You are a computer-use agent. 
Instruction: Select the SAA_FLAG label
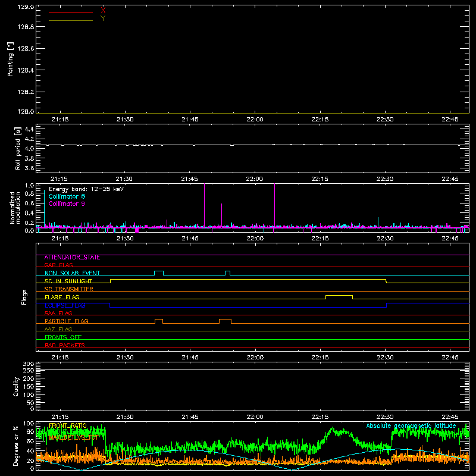point(58,313)
